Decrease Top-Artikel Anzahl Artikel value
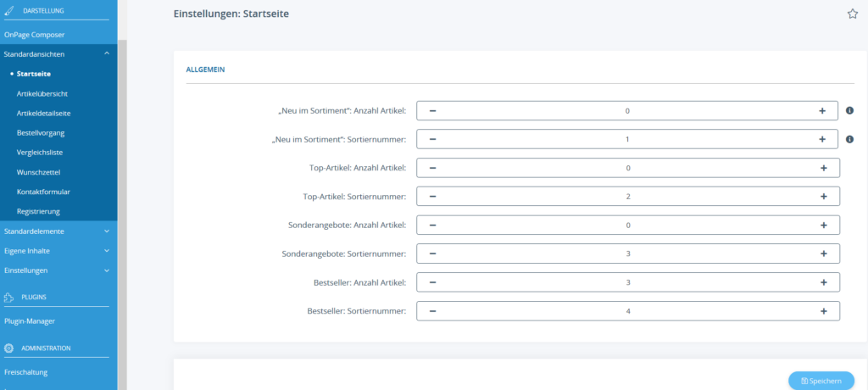 coord(433,168)
